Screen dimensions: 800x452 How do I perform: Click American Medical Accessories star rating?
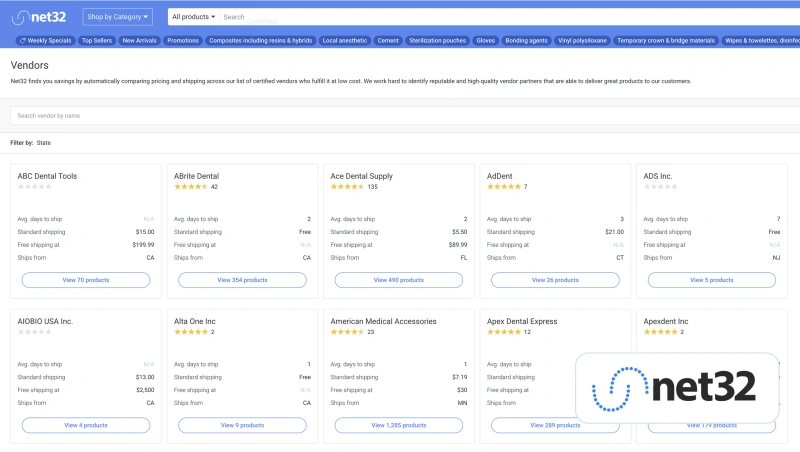pyautogui.click(x=347, y=332)
